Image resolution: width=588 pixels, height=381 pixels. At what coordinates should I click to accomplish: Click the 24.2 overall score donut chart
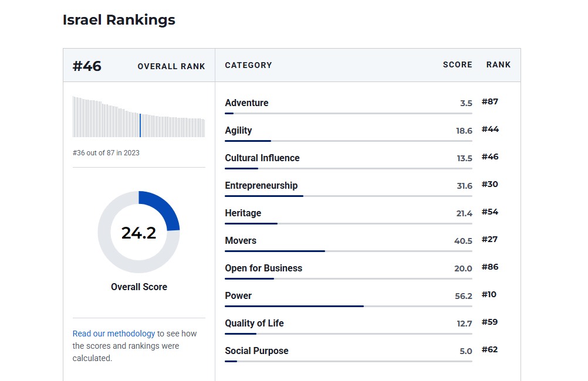(139, 232)
